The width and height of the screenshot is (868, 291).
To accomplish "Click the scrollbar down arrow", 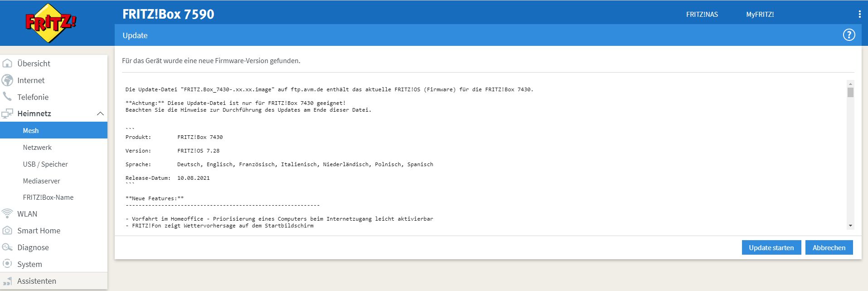I will pos(850,226).
